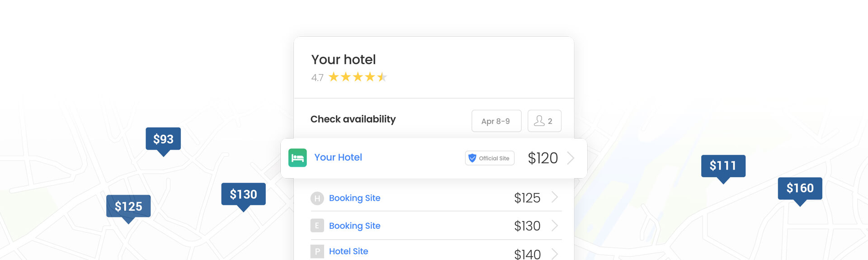
Task: Open the Hotel Site link
Action: point(348,251)
